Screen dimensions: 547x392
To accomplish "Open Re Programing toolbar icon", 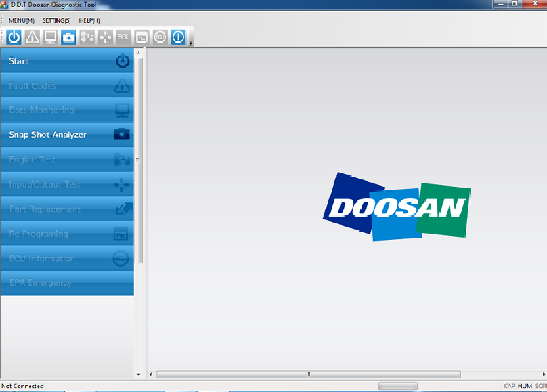I will pos(141,37).
